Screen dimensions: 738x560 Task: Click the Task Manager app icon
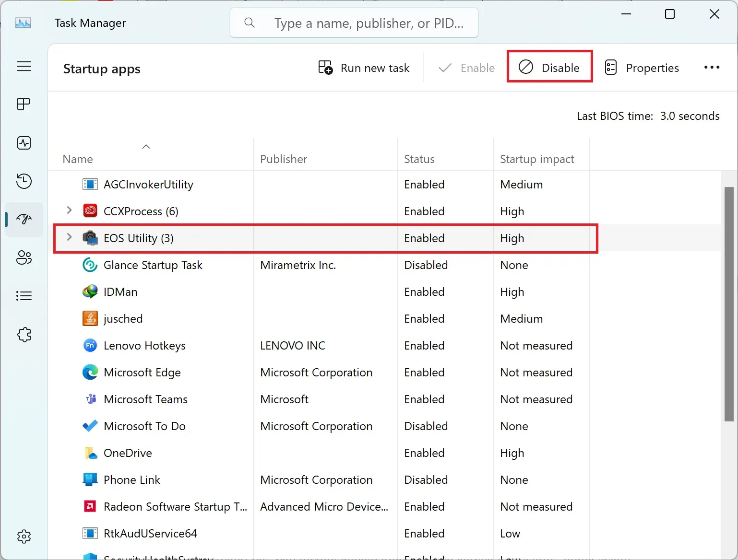click(x=23, y=23)
